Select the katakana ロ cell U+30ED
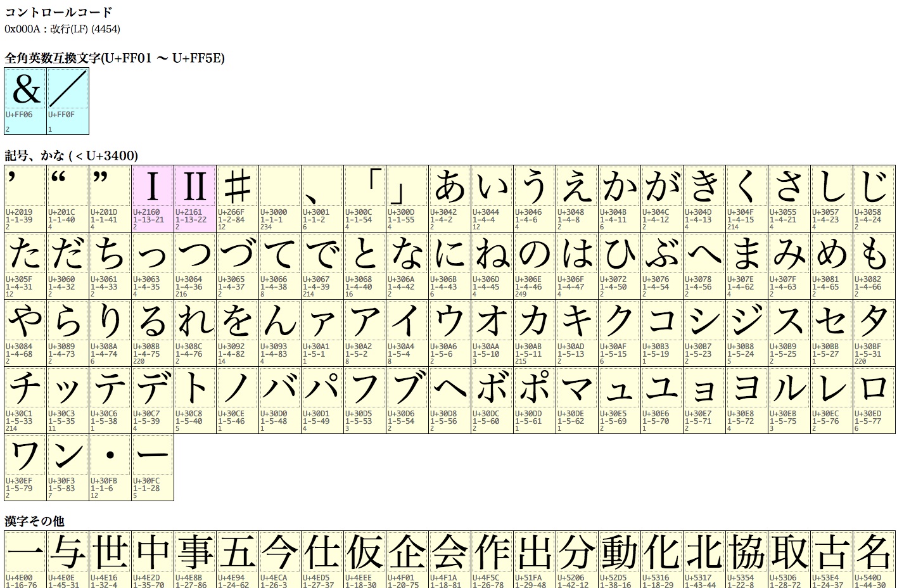Screen dimensions: 897x588 [x=874, y=400]
